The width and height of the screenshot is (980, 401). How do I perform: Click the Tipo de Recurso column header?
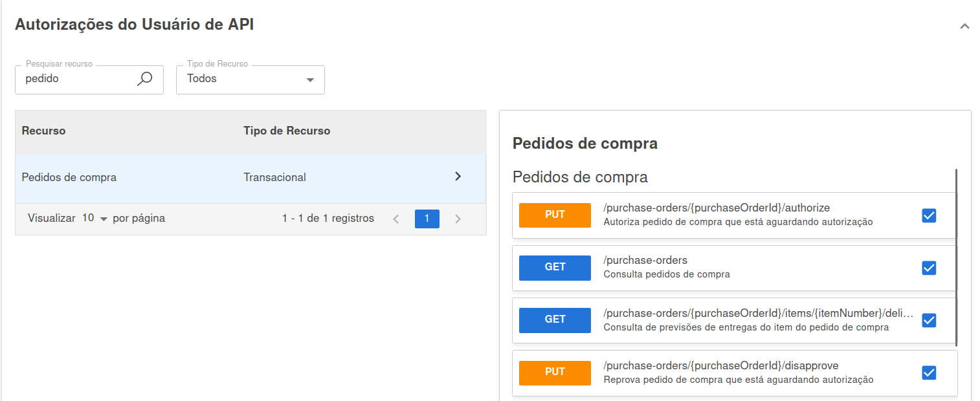pos(287,131)
